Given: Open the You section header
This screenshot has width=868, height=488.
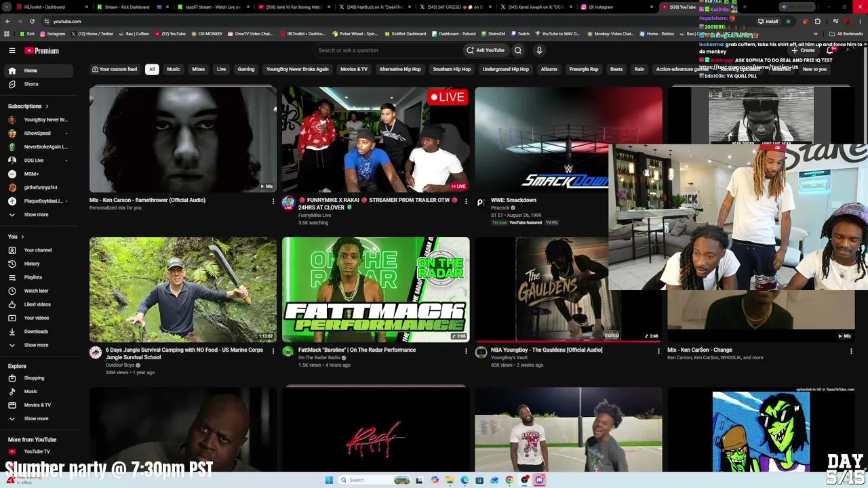Looking at the screenshot, I should click(x=16, y=237).
